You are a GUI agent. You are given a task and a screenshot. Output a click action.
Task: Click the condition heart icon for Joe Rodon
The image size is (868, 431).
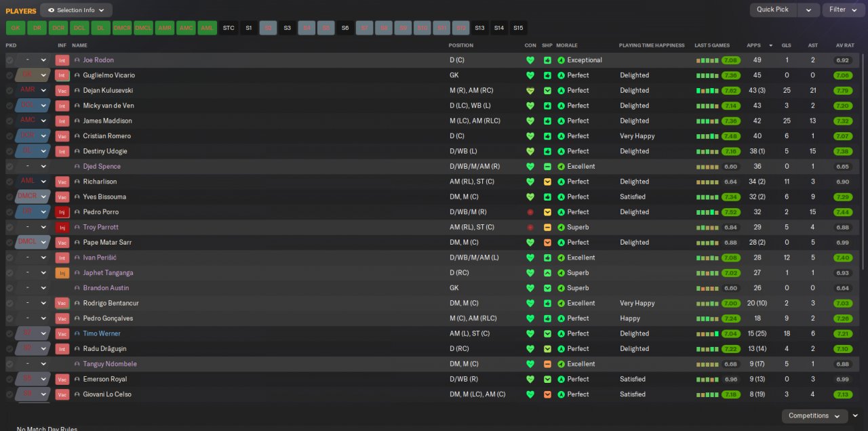[530, 60]
